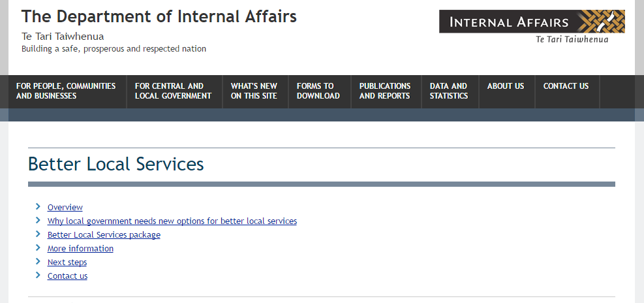The width and height of the screenshot is (644, 303).
Task: Click the chevron beside Why local government needs
Action: pos(38,220)
